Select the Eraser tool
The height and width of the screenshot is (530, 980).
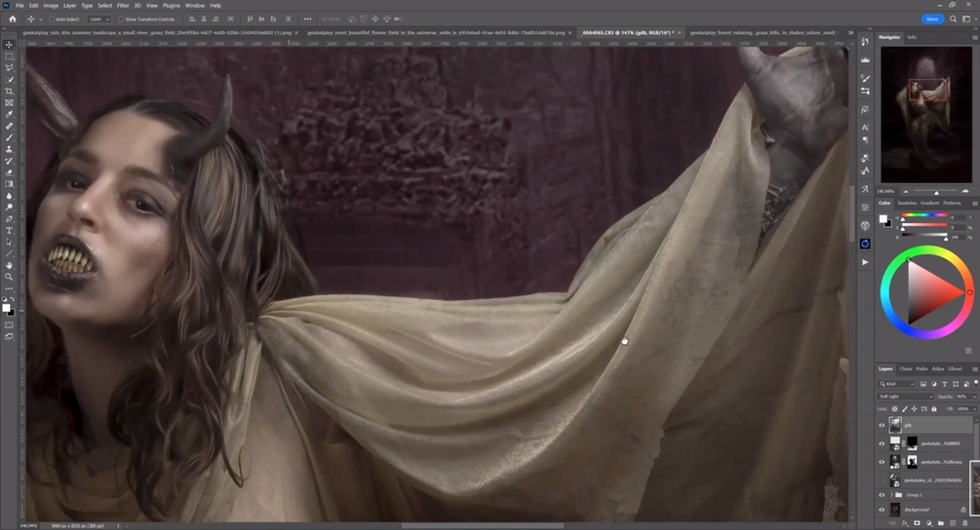coord(9,172)
